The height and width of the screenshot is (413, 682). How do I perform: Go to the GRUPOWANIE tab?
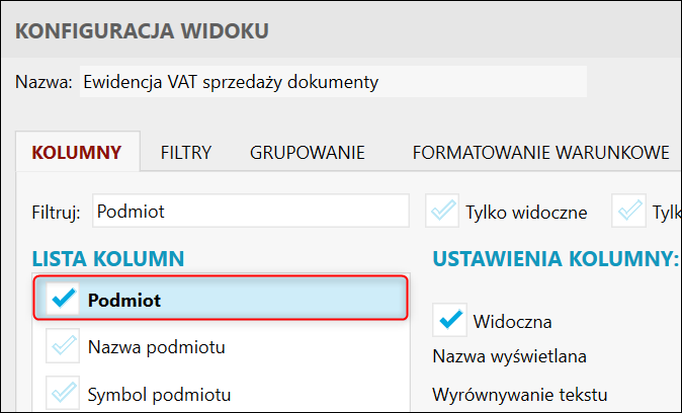307,153
